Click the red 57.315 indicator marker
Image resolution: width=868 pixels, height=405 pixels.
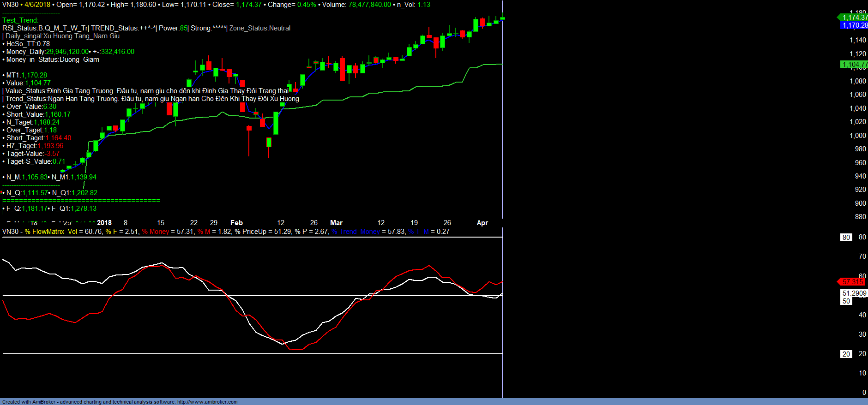point(852,281)
